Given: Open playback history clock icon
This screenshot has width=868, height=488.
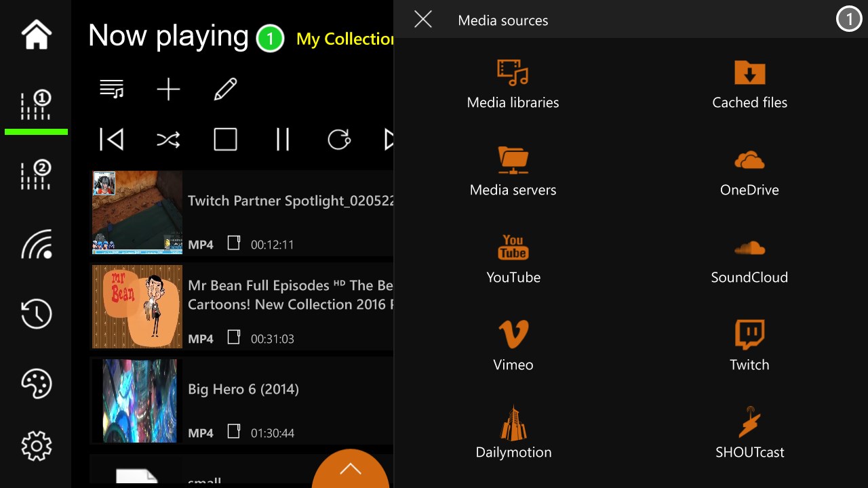Looking at the screenshot, I should click(37, 314).
